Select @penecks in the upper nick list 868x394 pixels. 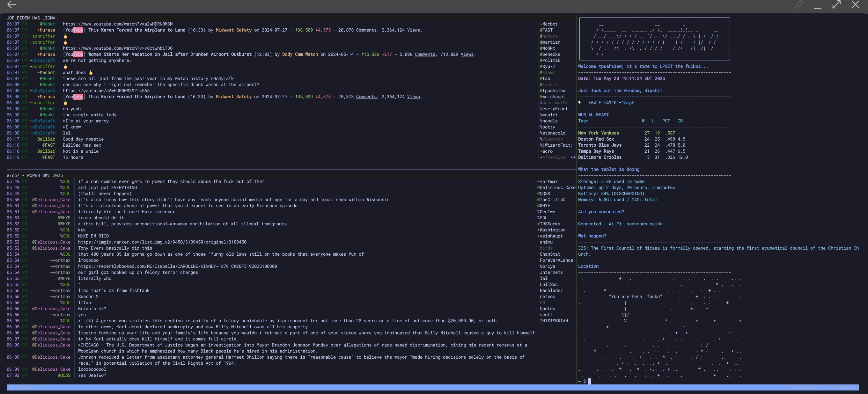point(550,54)
